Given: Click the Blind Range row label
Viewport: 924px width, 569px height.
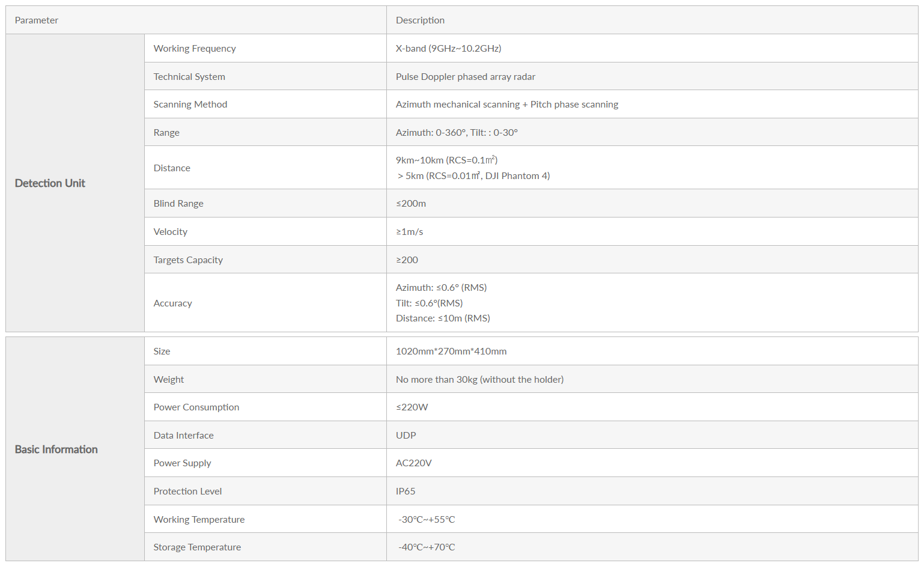Looking at the screenshot, I should [178, 203].
